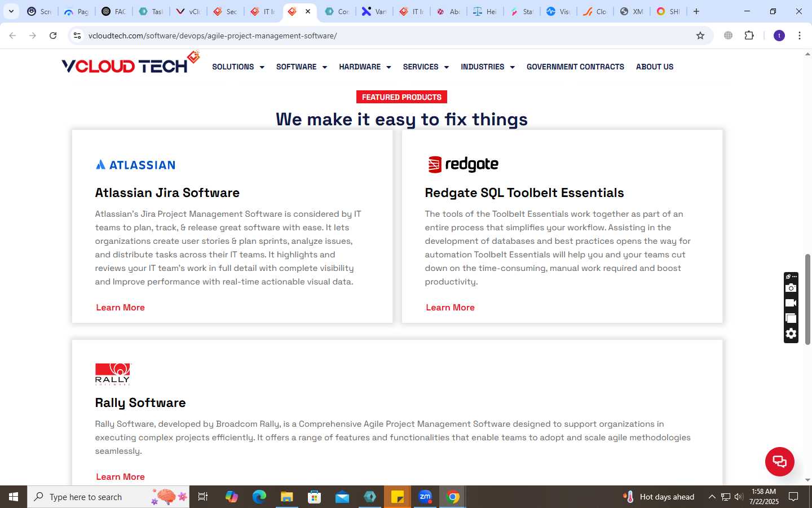Click the Redgate SQL Toolbelt Essentials heading
The width and height of the screenshot is (812, 508).
pos(524,193)
